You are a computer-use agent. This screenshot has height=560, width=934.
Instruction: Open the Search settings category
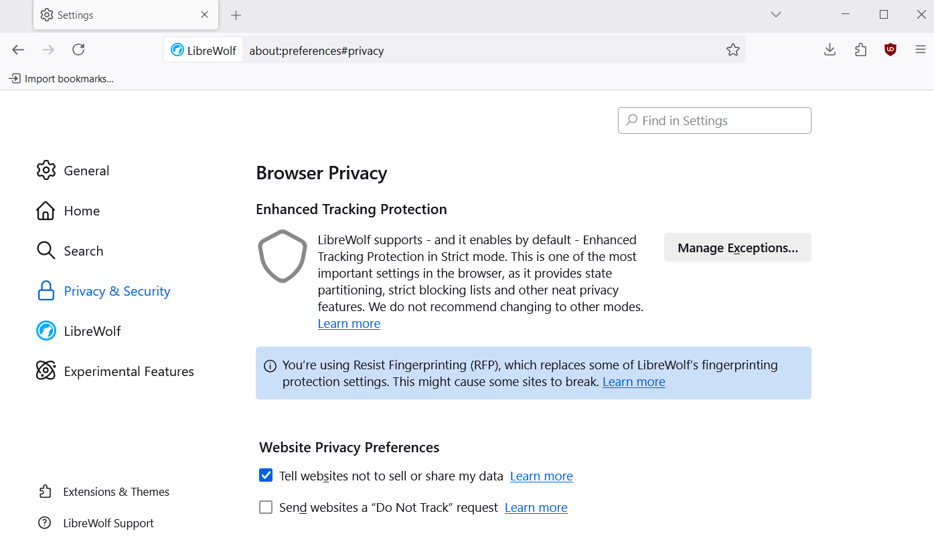coord(70,251)
